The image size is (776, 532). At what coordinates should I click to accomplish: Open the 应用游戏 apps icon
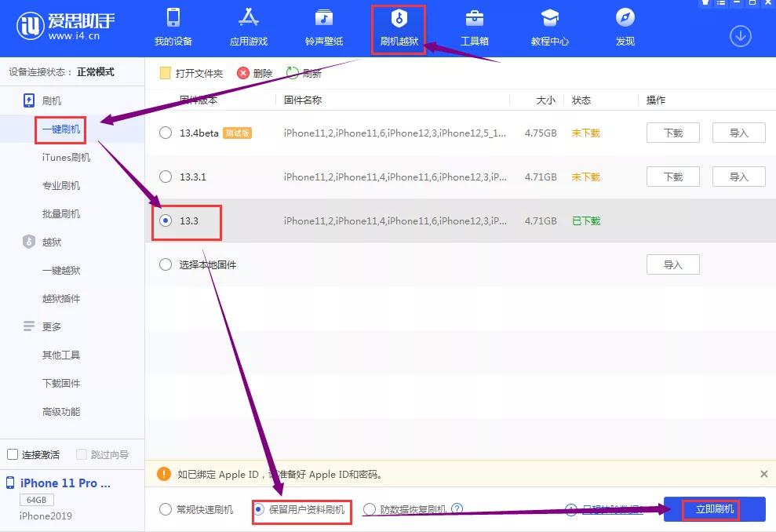tap(249, 18)
